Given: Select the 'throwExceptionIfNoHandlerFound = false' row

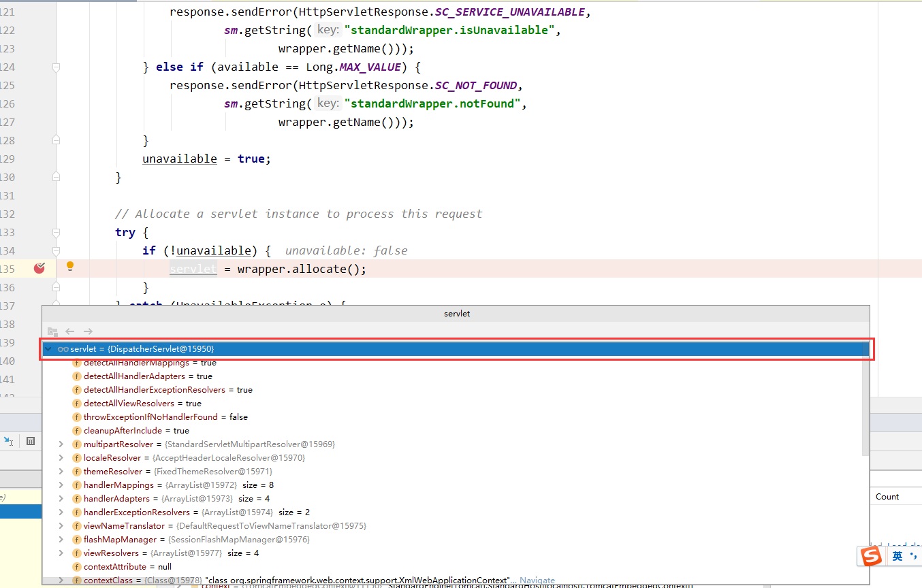Looking at the screenshot, I should [x=452, y=417].
